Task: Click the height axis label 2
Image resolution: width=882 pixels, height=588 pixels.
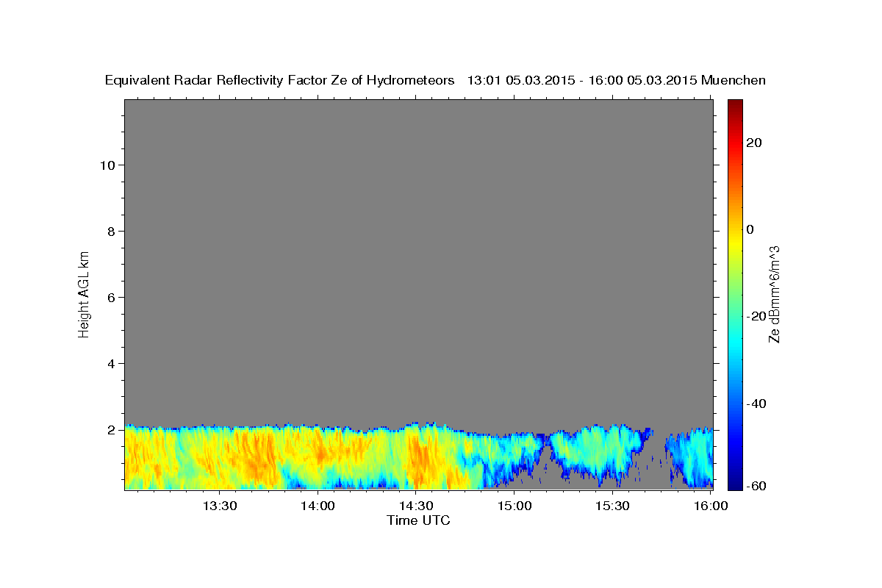Action: pyautogui.click(x=110, y=429)
